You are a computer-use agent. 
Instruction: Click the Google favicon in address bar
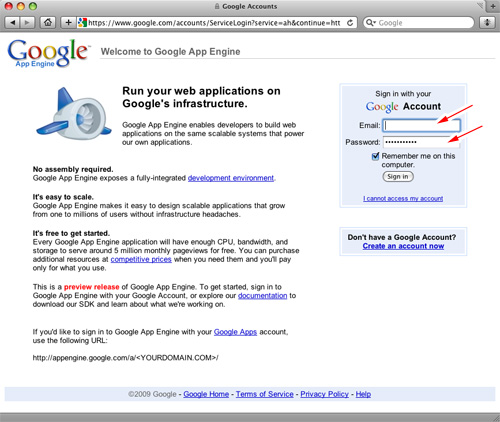click(x=82, y=23)
